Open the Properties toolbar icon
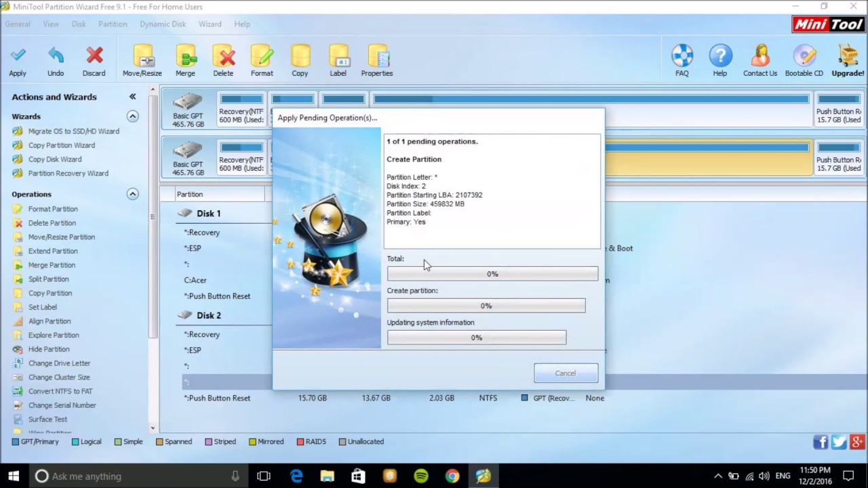 [x=377, y=56]
